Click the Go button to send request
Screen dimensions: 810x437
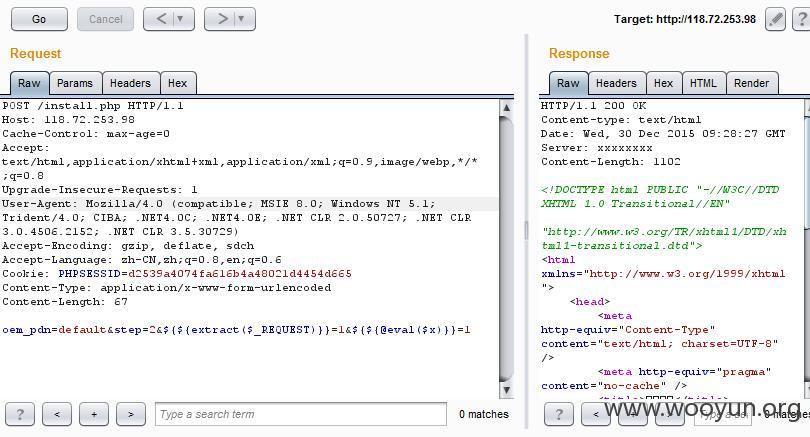pos(38,19)
